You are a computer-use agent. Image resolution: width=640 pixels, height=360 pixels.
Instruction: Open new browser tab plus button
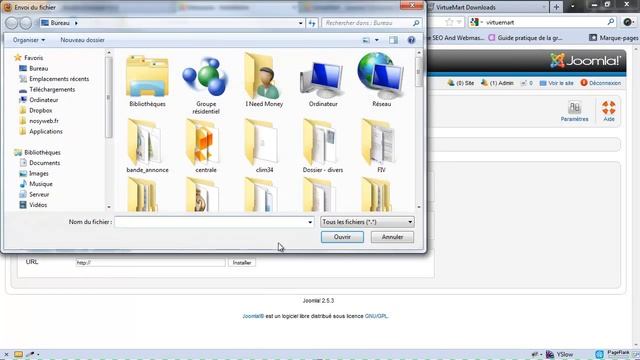[556, 7]
